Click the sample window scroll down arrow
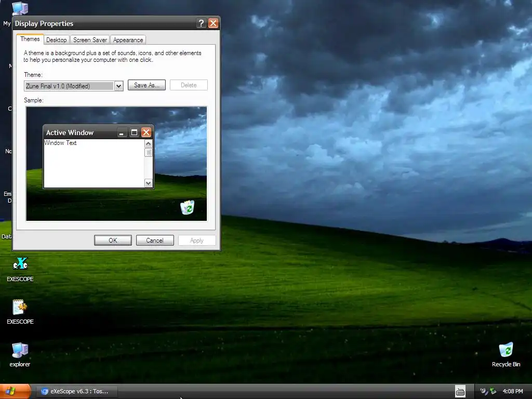 point(148,183)
